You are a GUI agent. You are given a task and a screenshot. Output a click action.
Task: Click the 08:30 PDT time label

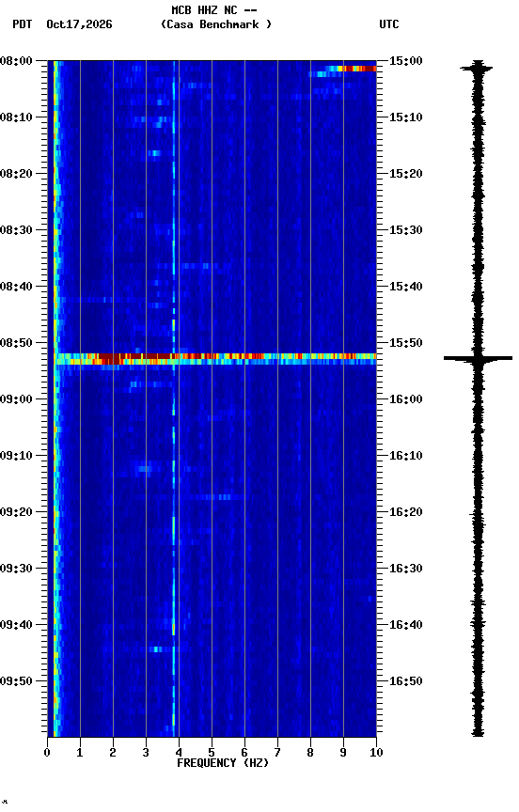(16, 230)
